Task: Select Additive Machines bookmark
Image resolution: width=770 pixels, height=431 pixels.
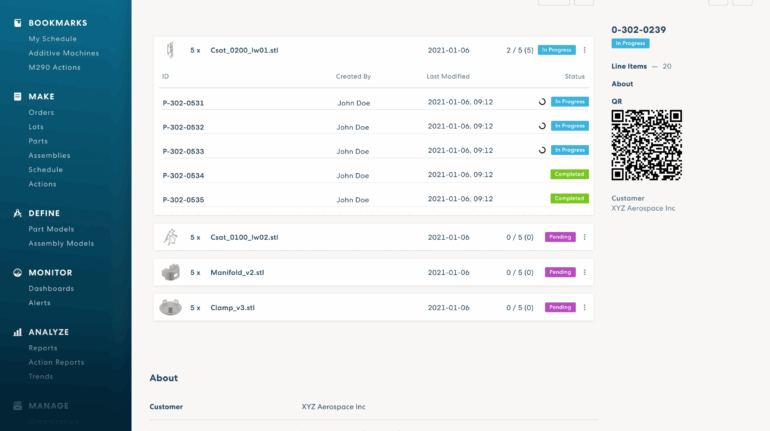Action: (x=63, y=53)
